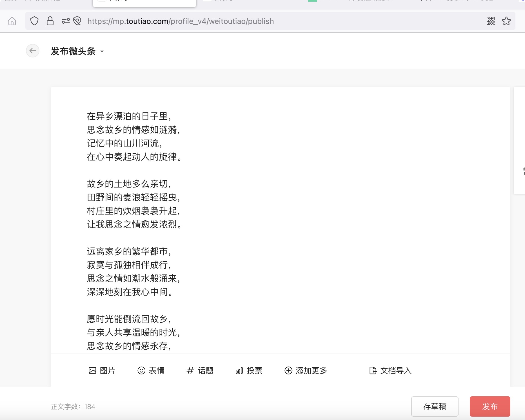The height and width of the screenshot is (420, 525).
Task: Click the line 在异乡漂泊的日子里
Action: pos(129,116)
